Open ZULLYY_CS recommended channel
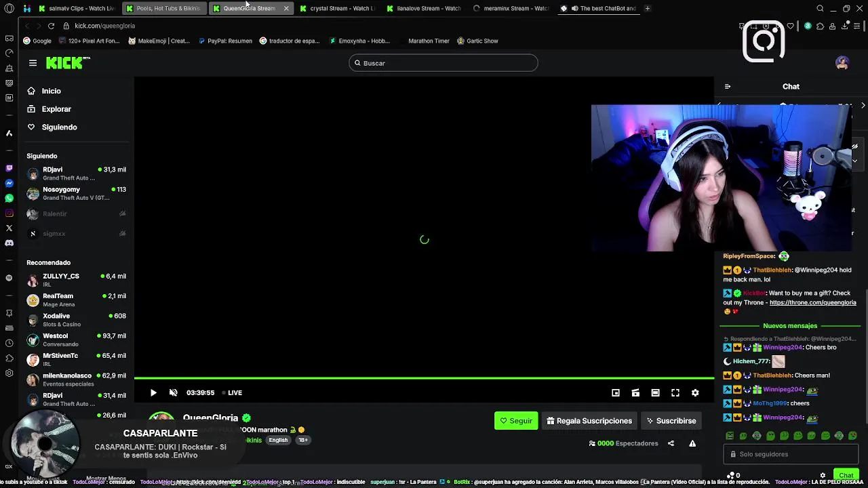Image resolution: width=868 pixels, height=488 pixels. click(76, 280)
